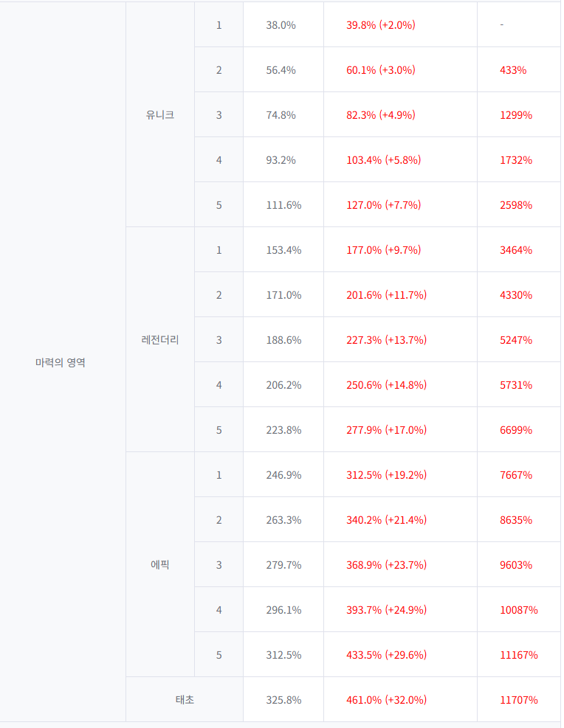Click the 태초 grade cell
Viewport: 564px width, 728px height.
[x=185, y=699]
